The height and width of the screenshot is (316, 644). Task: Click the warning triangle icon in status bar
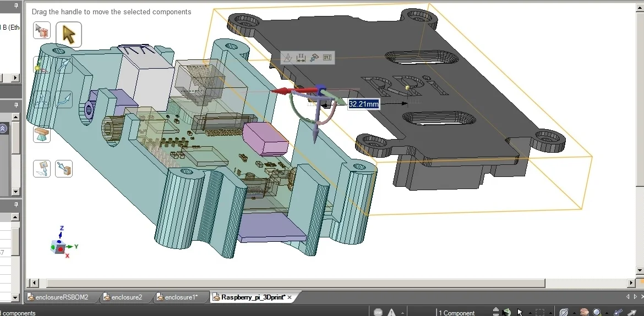click(x=391, y=313)
